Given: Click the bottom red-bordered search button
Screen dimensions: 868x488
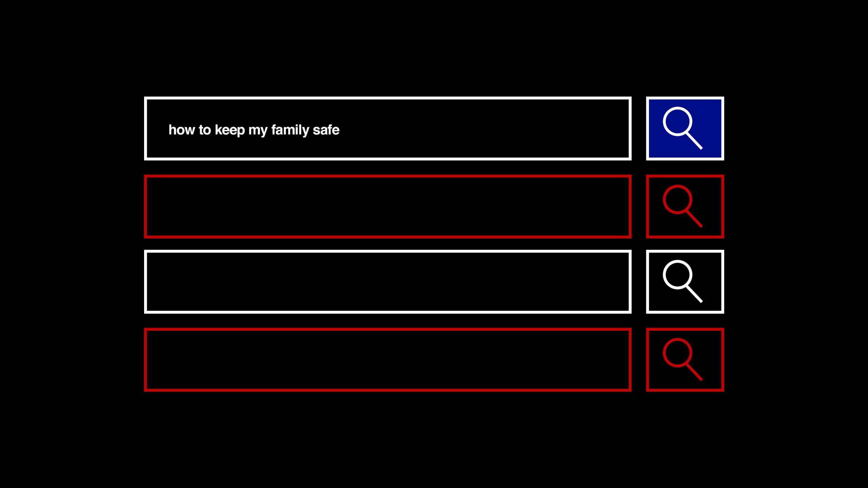Looking at the screenshot, I should click(685, 359).
